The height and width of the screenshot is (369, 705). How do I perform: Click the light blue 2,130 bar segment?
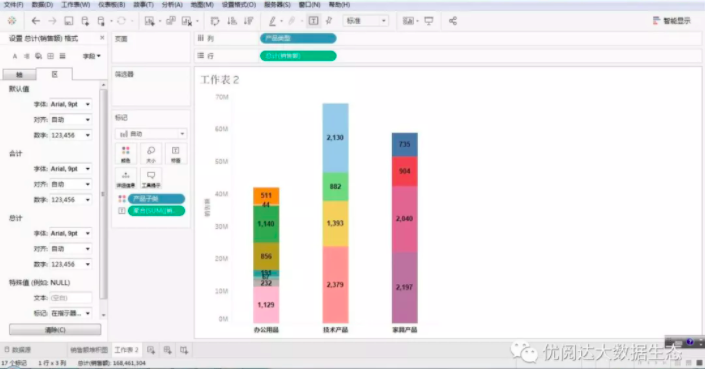(x=335, y=138)
